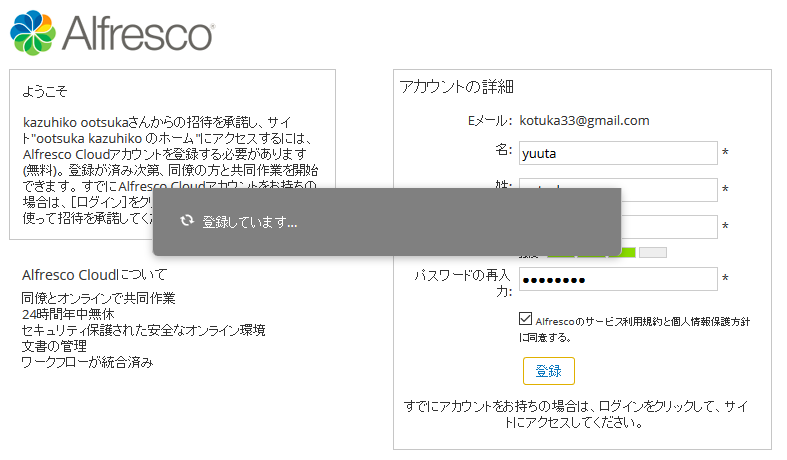Click the spinning refresh icon in the registering popup
787x460 pixels.
[x=187, y=220]
